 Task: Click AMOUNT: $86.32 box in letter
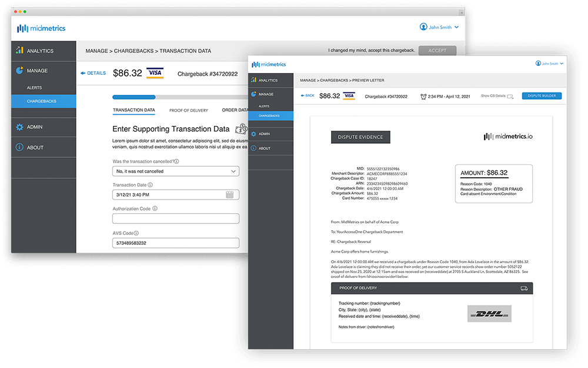pos(494,184)
